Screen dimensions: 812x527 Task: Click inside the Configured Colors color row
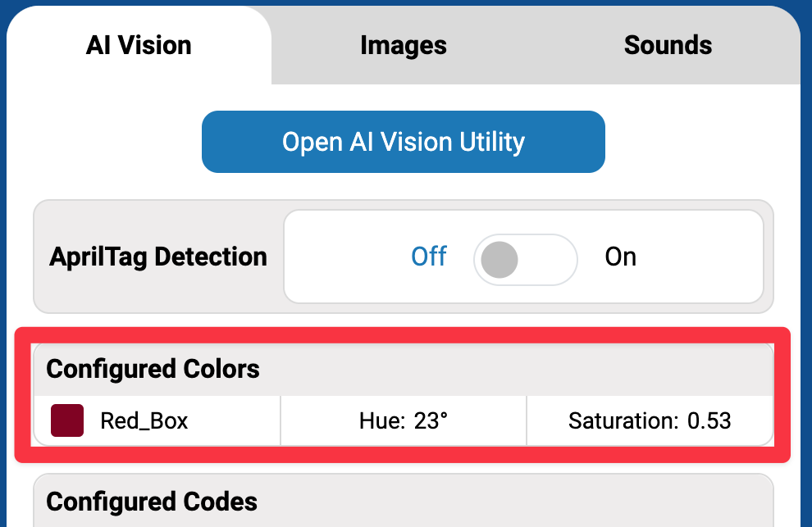click(403, 420)
